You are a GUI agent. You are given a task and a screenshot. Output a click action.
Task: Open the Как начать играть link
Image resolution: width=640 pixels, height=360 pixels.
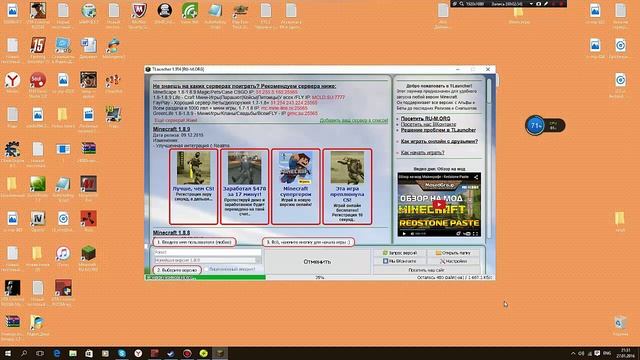click(x=422, y=153)
